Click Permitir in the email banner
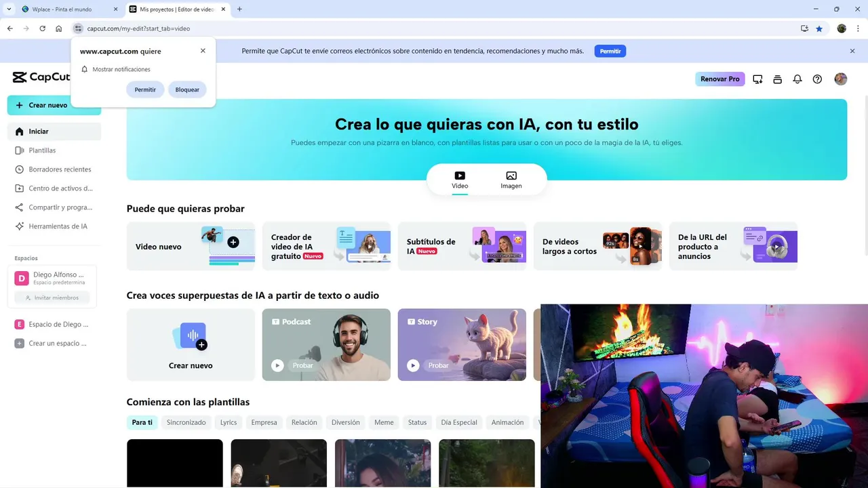Image resolution: width=868 pixels, height=488 pixels. coord(610,51)
